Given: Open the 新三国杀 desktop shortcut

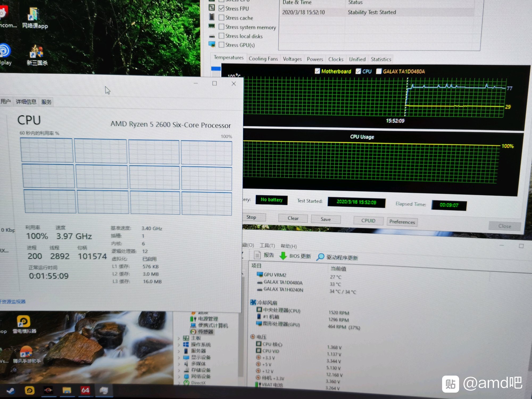Looking at the screenshot, I should (37, 55).
